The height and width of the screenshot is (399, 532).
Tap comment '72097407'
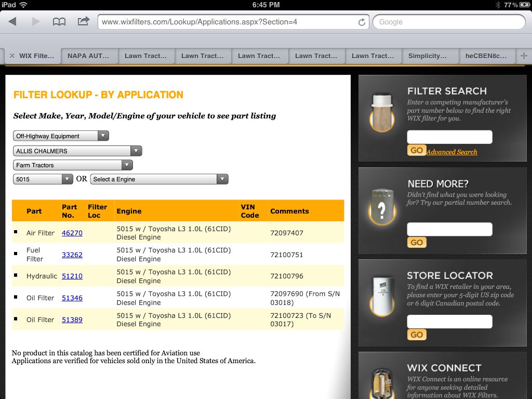(287, 233)
